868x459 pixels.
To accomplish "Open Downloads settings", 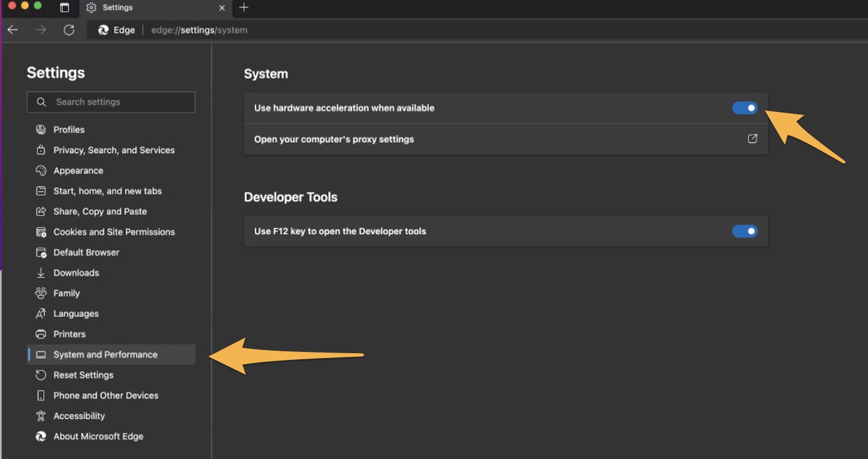I will point(111,273).
